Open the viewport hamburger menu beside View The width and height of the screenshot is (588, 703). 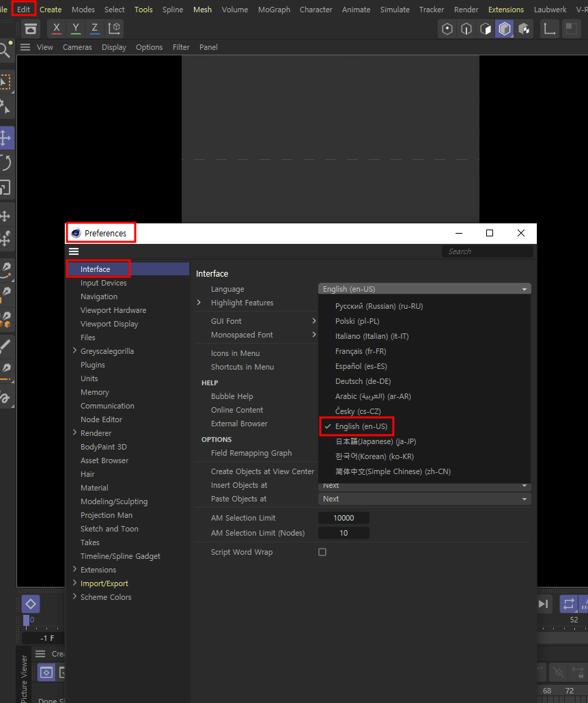(x=25, y=47)
